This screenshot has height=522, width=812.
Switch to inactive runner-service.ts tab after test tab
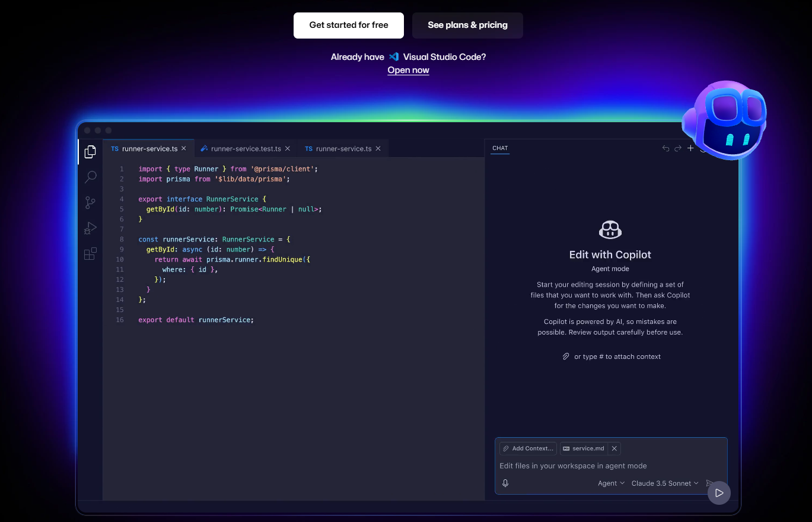click(343, 148)
